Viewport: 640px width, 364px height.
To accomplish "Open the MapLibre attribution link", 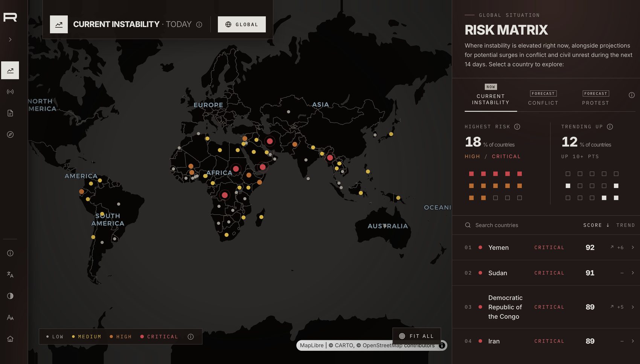I will click(312, 346).
